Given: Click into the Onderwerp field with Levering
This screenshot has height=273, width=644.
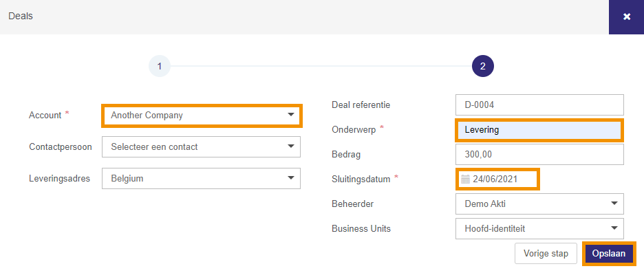Looking at the screenshot, I should [539, 130].
